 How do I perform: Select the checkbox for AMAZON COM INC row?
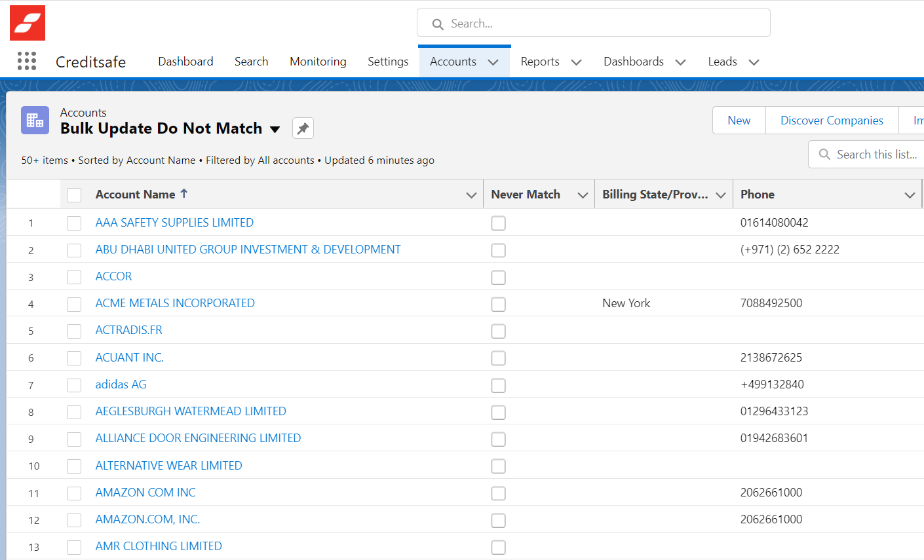(73, 493)
